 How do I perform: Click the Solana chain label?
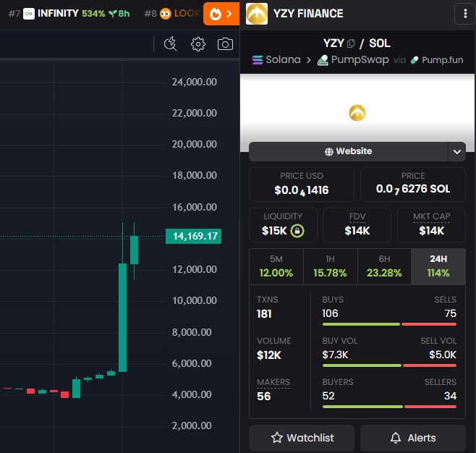point(276,60)
